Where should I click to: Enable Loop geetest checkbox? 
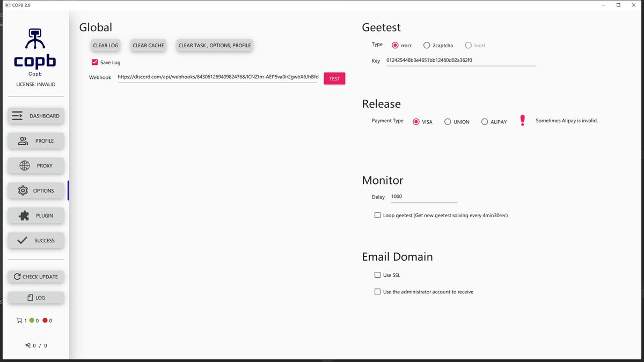pyautogui.click(x=377, y=215)
